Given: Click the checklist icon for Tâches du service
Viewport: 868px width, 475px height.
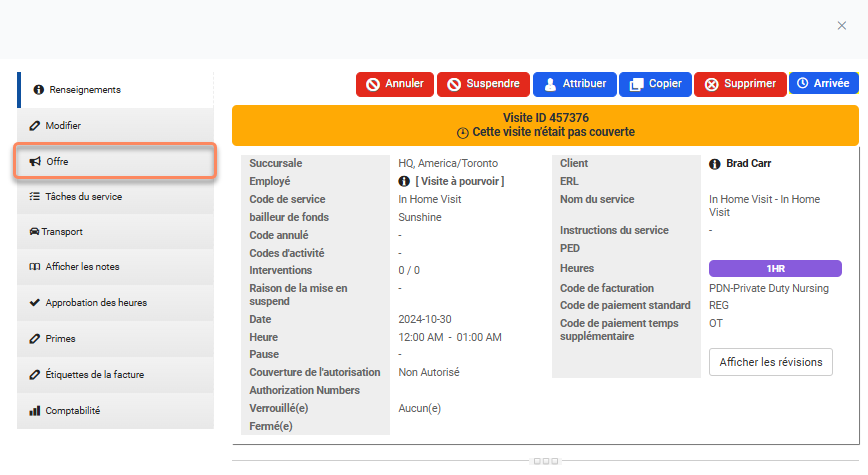Looking at the screenshot, I should tap(35, 197).
